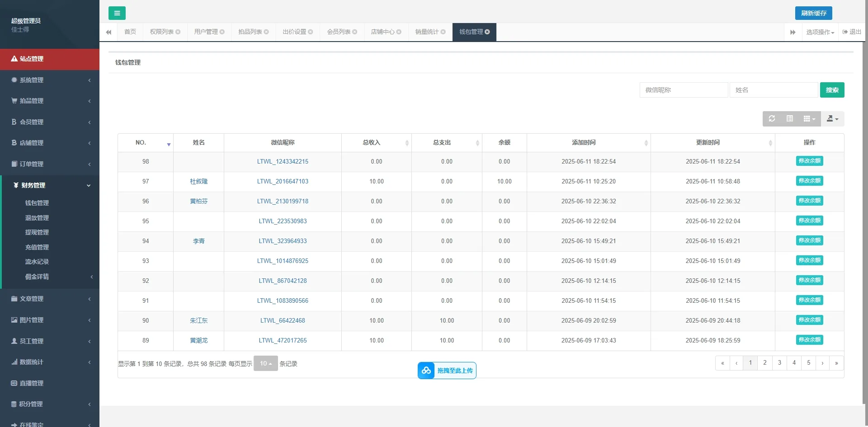Click the 退出 logout link
Viewport: 868px width, 427px height.
coord(852,32)
